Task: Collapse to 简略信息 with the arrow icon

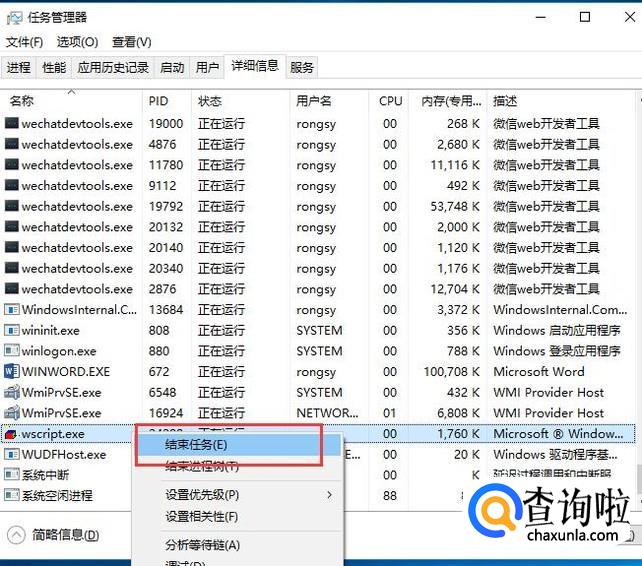Action: pyautogui.click(x=16, y=535)
